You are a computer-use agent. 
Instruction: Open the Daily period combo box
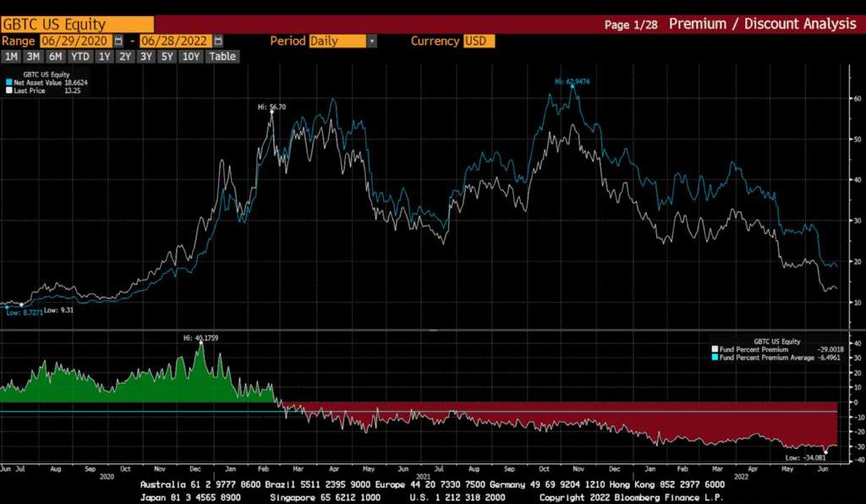pos(337,41)
